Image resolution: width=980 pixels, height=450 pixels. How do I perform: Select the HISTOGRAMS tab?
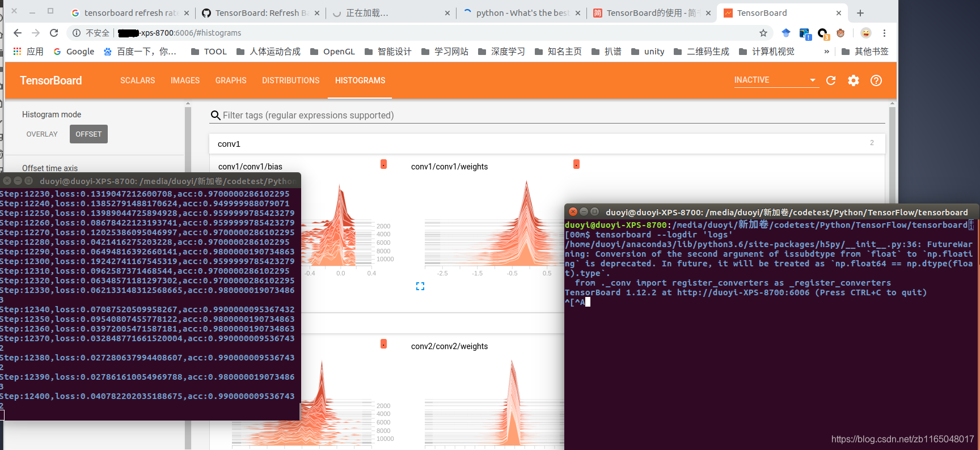point(360,80)
